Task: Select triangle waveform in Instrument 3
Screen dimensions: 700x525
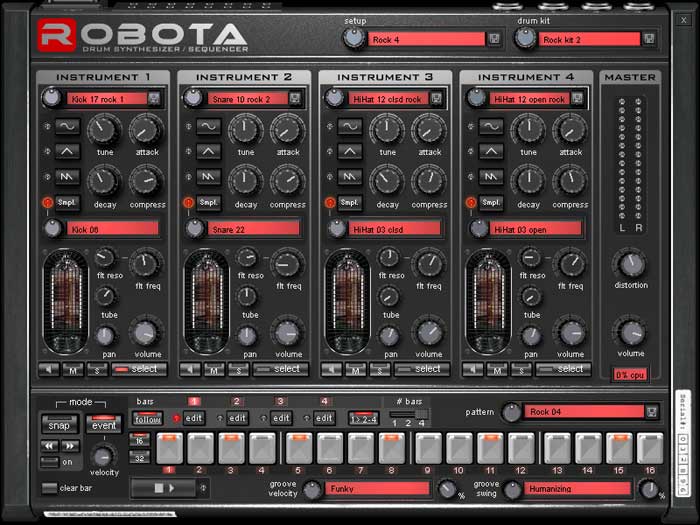Action: [350, 151]
